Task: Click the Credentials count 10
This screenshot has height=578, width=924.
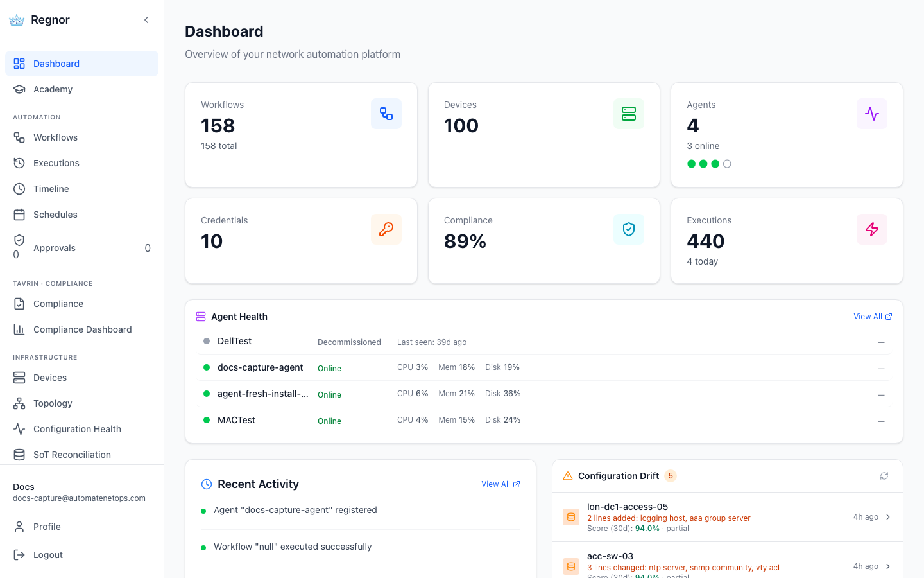Action: pyautogui.click(x=212, y=241)
